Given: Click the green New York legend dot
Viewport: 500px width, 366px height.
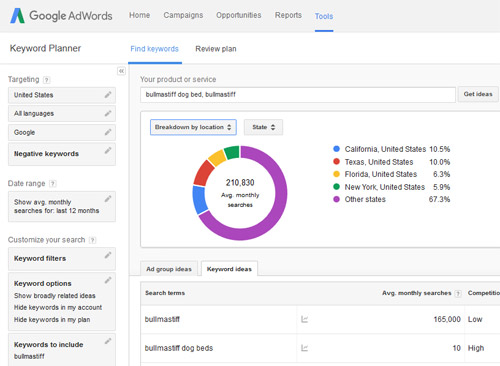Looking at the screenshot, I should (336, 187).
